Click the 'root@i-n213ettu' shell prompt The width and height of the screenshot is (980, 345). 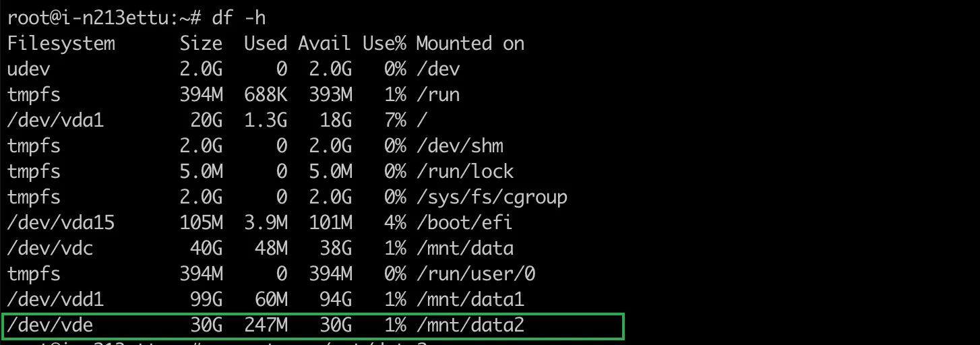[x=88, y=18]
